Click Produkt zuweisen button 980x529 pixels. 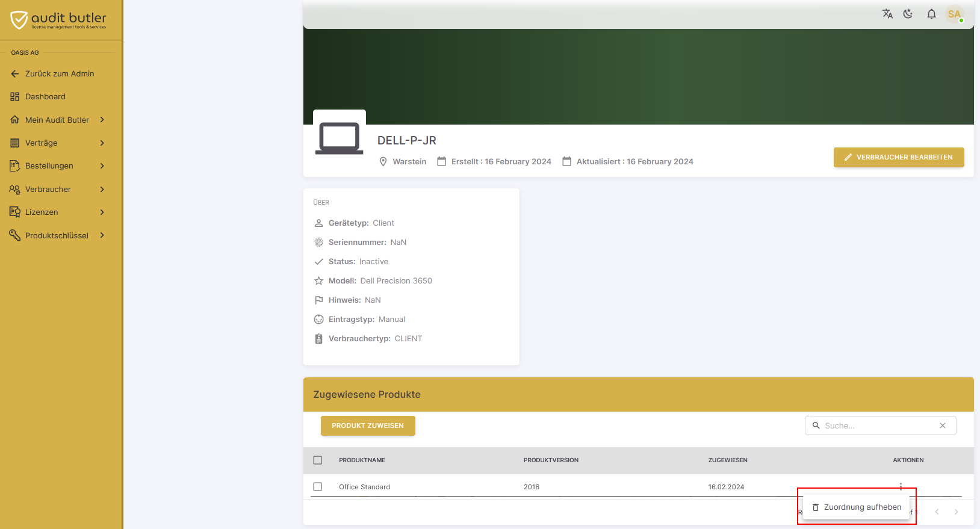point(368,425)
